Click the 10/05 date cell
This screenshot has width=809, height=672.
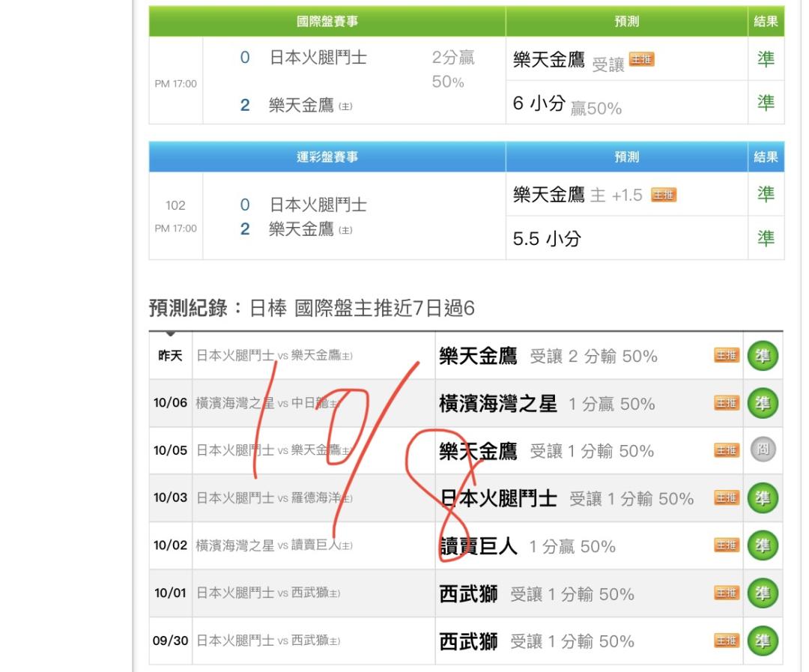[170, 450]
